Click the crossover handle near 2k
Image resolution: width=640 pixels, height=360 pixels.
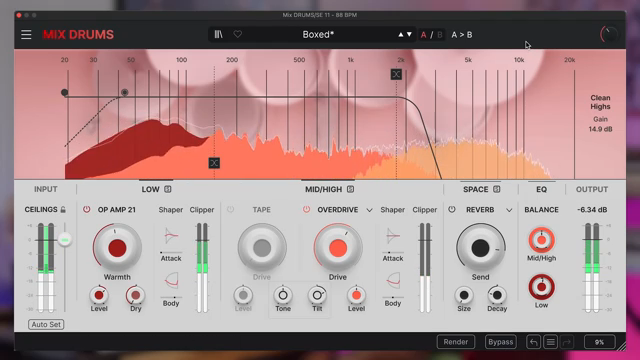point(396,74)
